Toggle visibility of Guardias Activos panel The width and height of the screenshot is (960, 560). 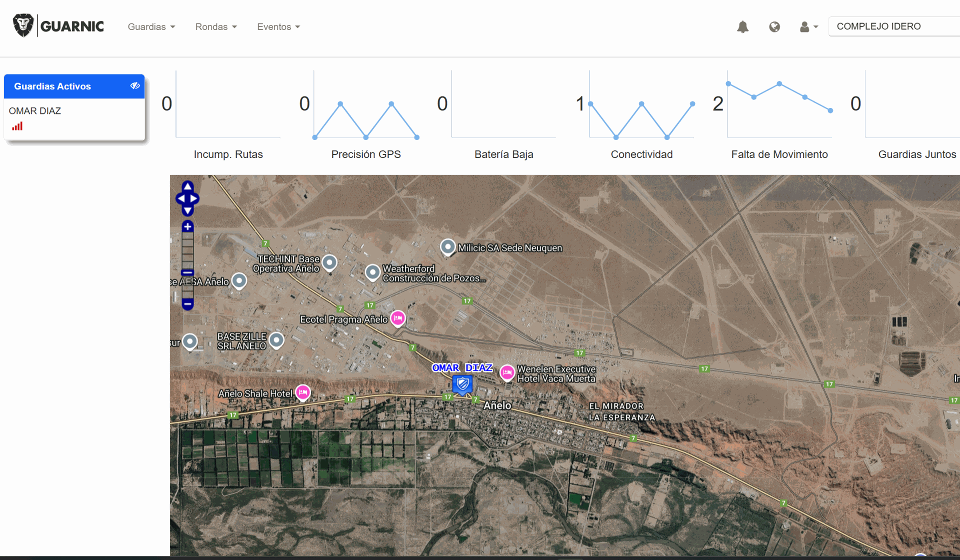135,86
